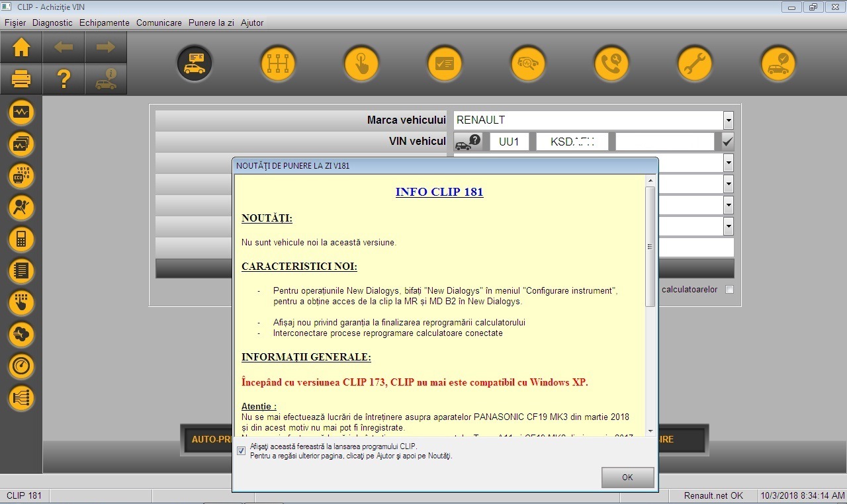847x504 pixels.
Task: Open the cloud-shaped sidebar icon
Action: [x=21, y=335]
